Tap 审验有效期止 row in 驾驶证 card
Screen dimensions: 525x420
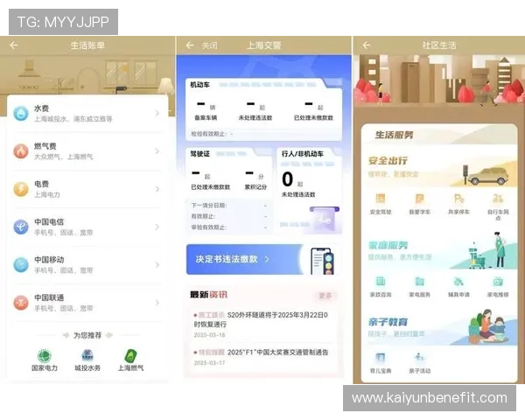tap(229, 227)
